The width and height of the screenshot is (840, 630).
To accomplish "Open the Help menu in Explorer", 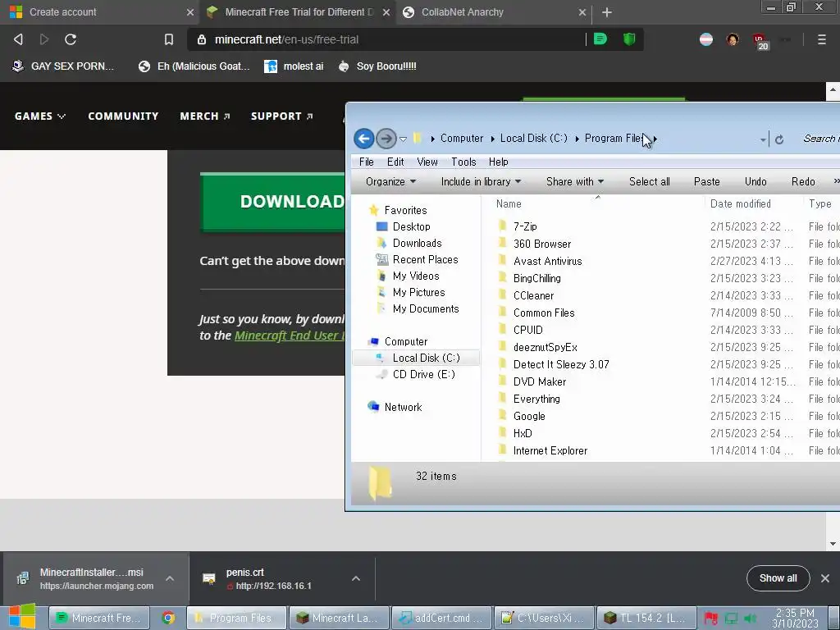I will pyautogui.click(x=498, y=162).
